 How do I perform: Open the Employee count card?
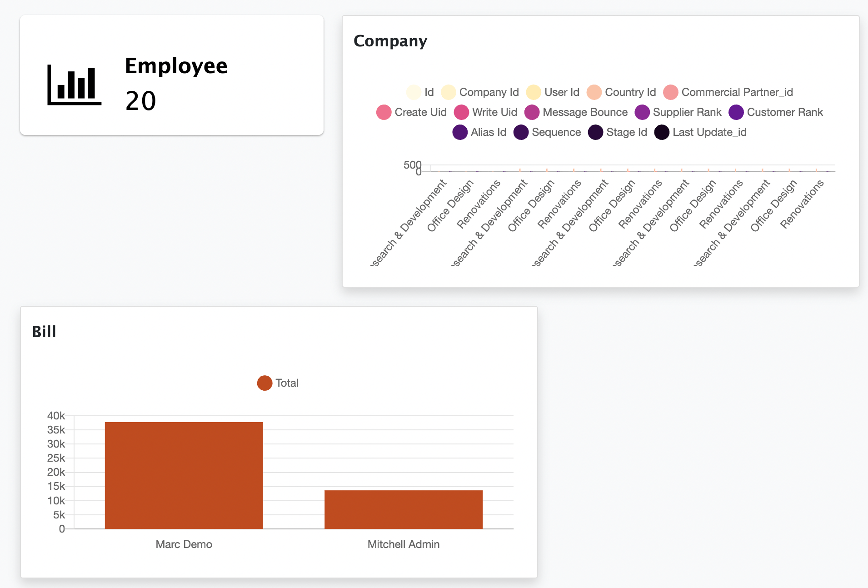pyautogui.click(x=172, y=75)
